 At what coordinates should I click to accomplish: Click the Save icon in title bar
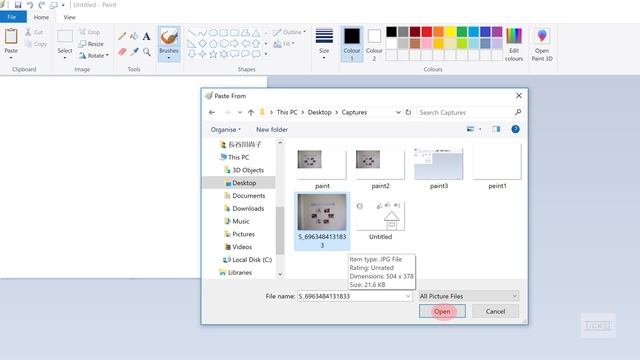coord(18,5)
